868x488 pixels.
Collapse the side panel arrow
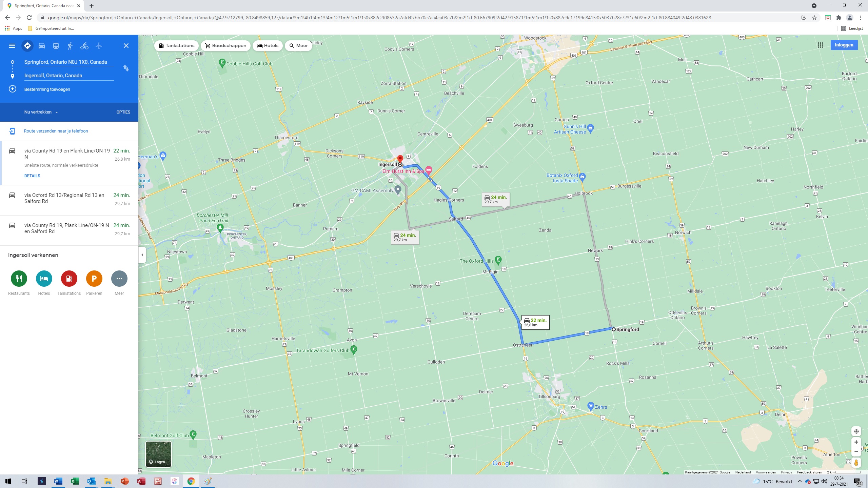(142, 255)
